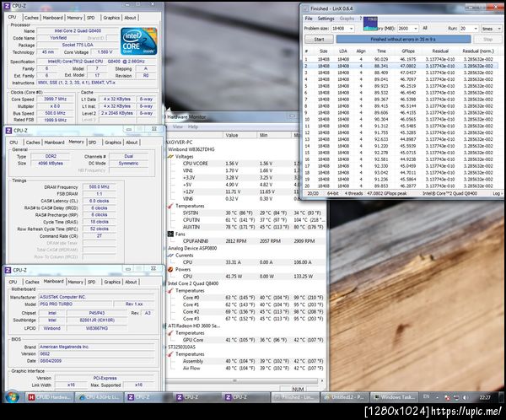Viewport: 506px width, 420px height.
Task: Click the Fans icon in Hardware Monitor
Action: (170, 234)
